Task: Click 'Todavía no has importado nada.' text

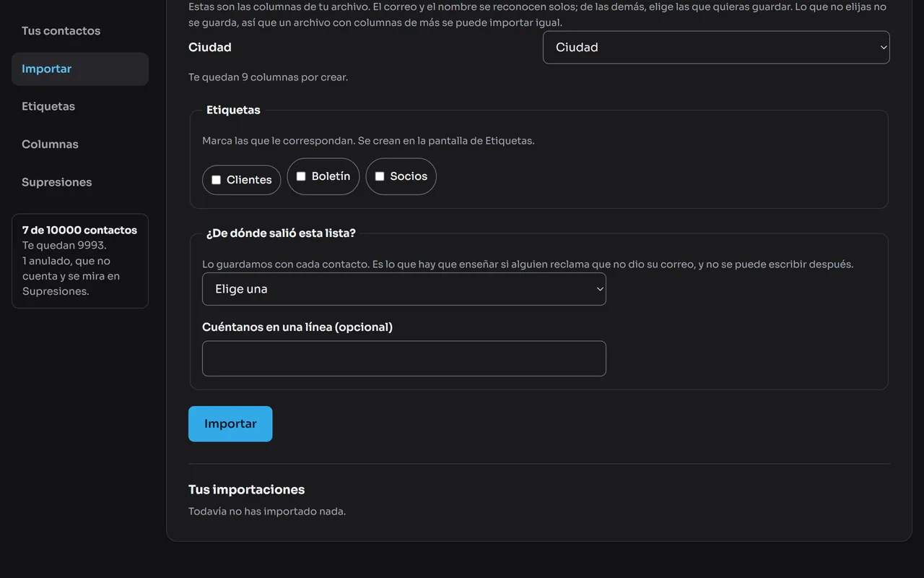Action: (267, 511)
